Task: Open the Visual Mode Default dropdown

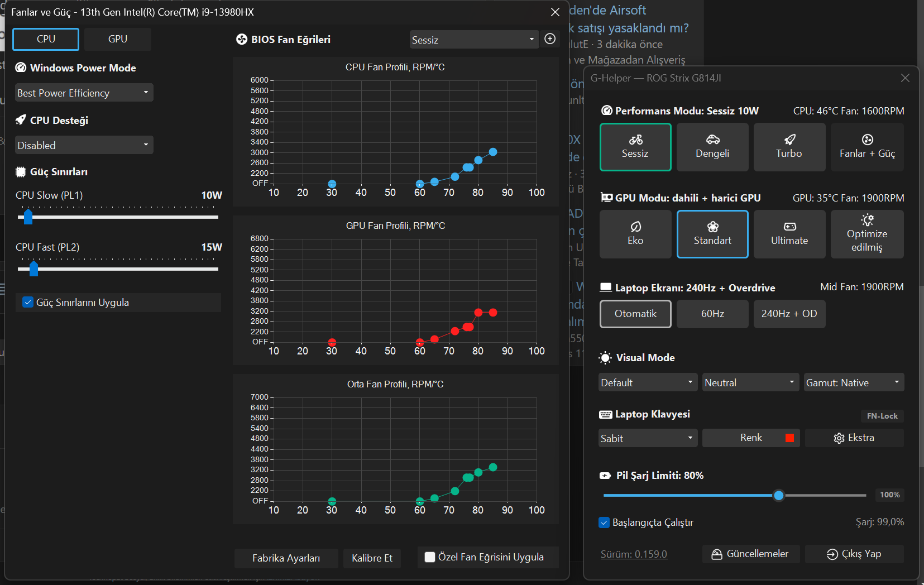Action: point(648,382)
